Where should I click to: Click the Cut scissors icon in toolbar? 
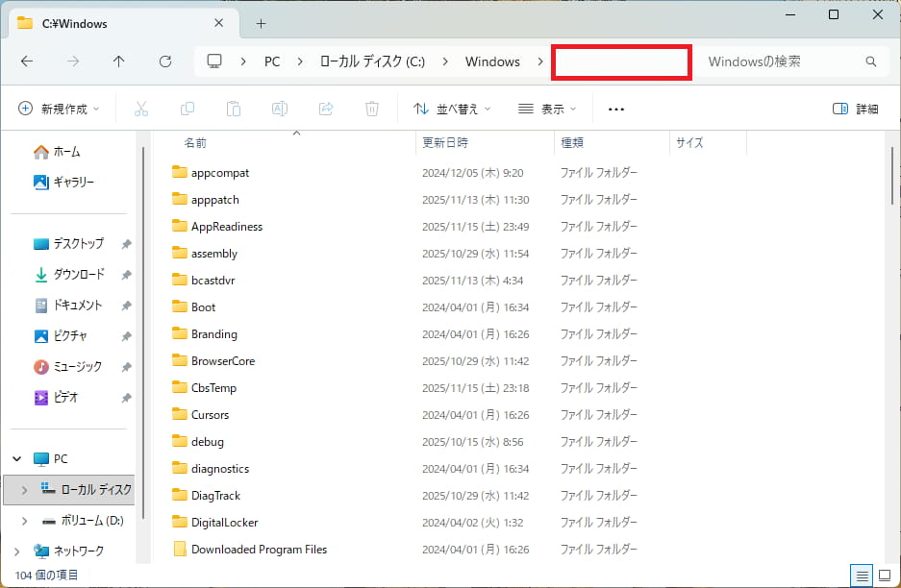pyautogui.click(x=141, y=109)
